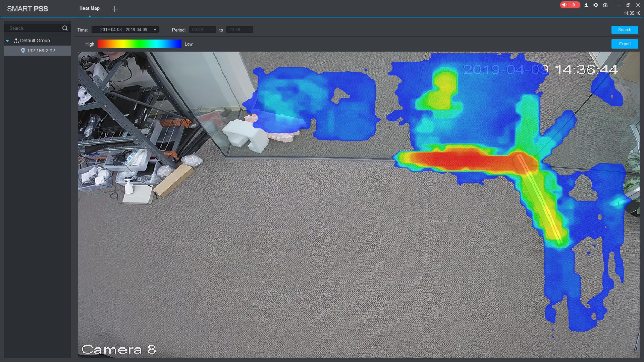Click the Default Group network icon
Image resolution: width=644 pixels, height=362 pixels.
point(16,41)
